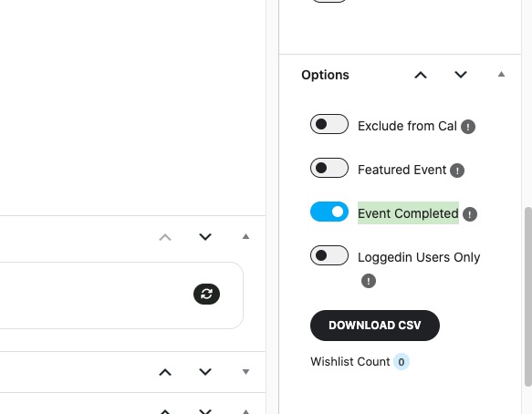This screenshot has width=532, height=414.
Task: Click info icon next to Exclude from Cal
Action: click(468, 127)
